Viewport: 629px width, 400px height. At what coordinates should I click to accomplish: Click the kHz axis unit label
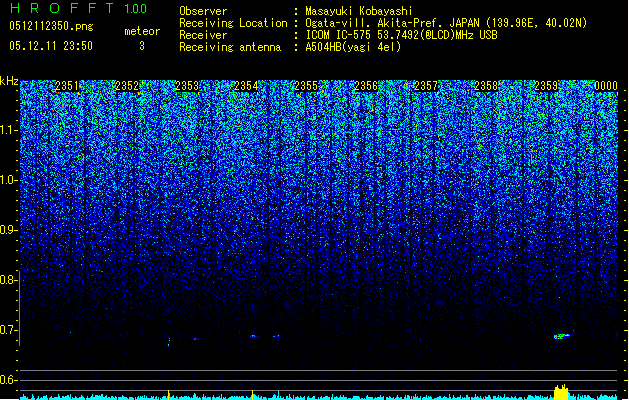click(x=9, y=81)
